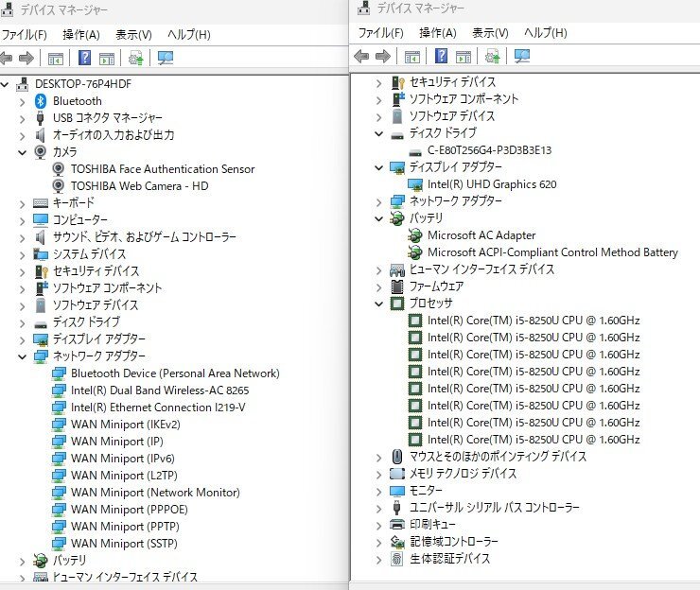Select WAN Miniport (IPv6)
Viewport: 700px width, 590px height.
[x=122, y=459]
